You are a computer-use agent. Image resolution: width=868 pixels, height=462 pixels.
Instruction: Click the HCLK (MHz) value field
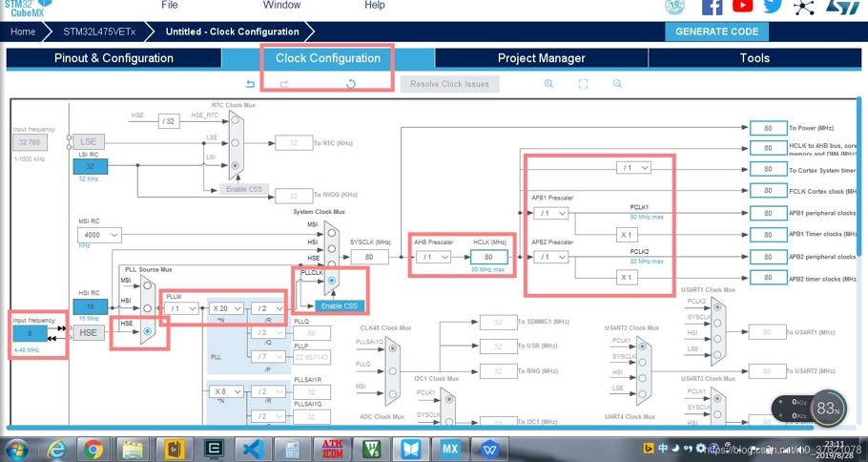(488, 257)
